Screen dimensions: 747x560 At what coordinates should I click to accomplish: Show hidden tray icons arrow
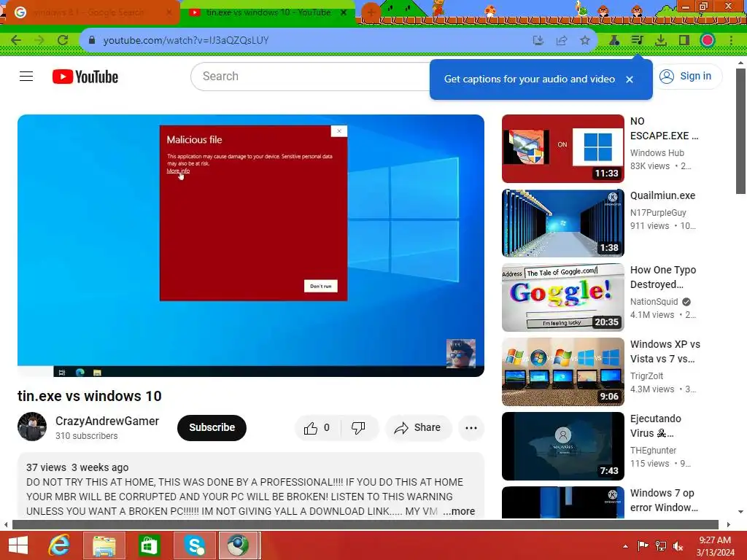[x=625, y=546]
